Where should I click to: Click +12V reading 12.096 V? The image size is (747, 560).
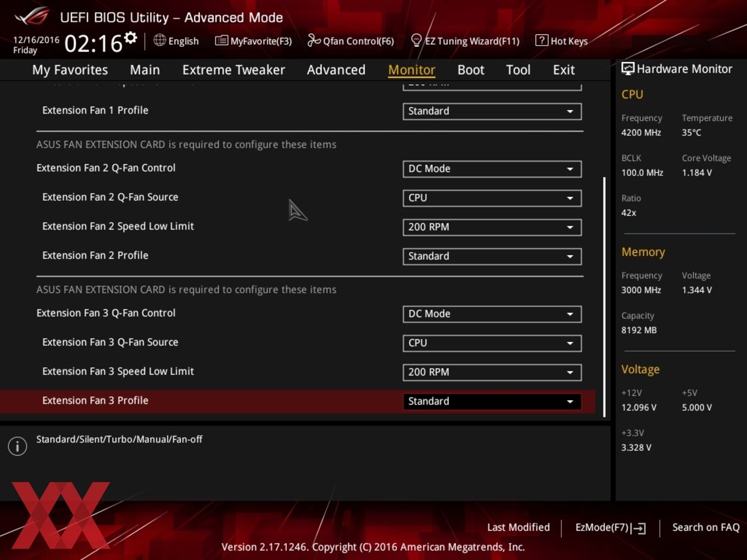(639, 407)
